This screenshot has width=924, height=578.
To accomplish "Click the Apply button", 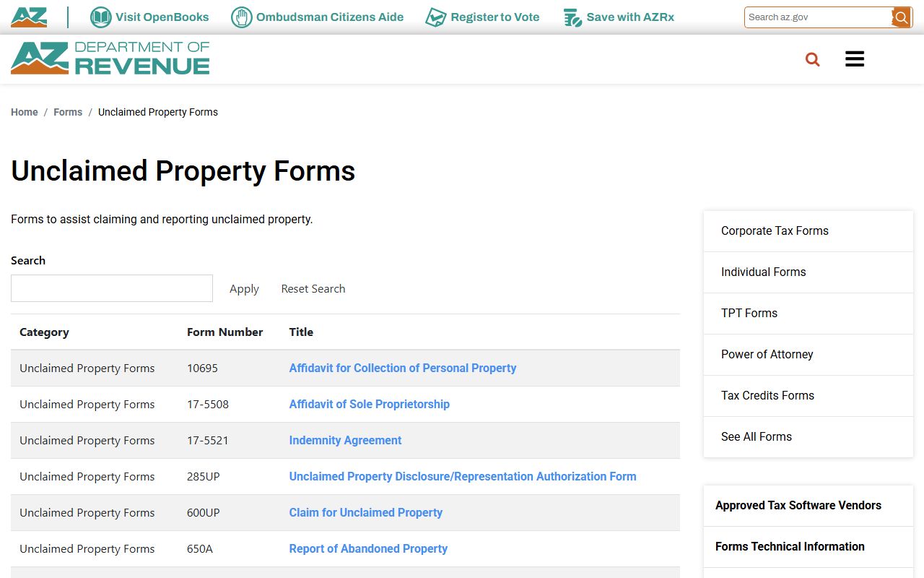I will pos(244,288).
